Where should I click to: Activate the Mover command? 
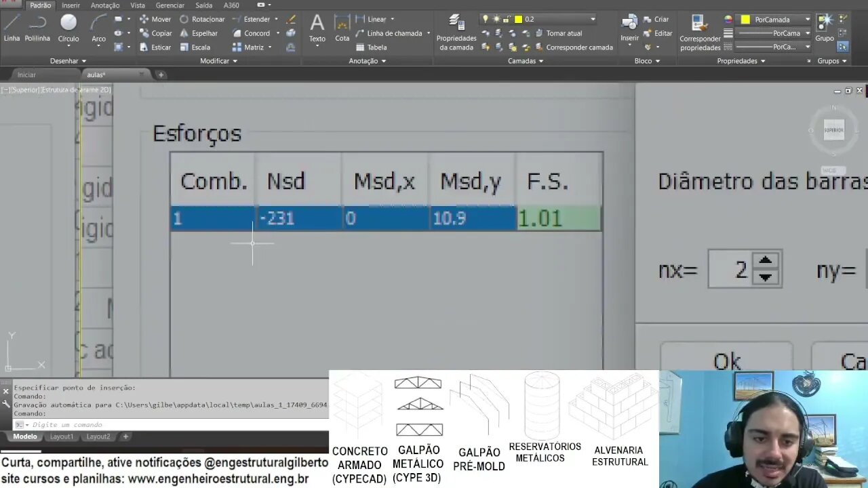point(155,19)
